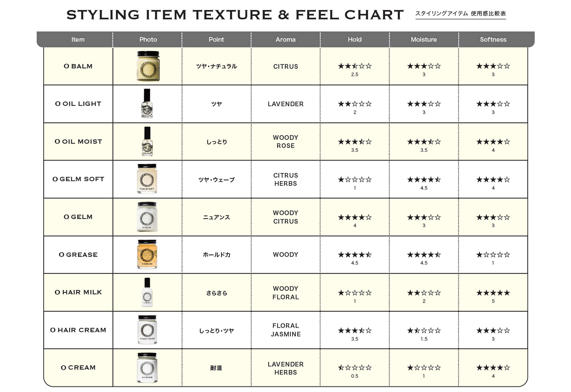Select the O HAIR CREAM jar image
The height and width of the screenshot is (392, 571).
pos(147,330)
